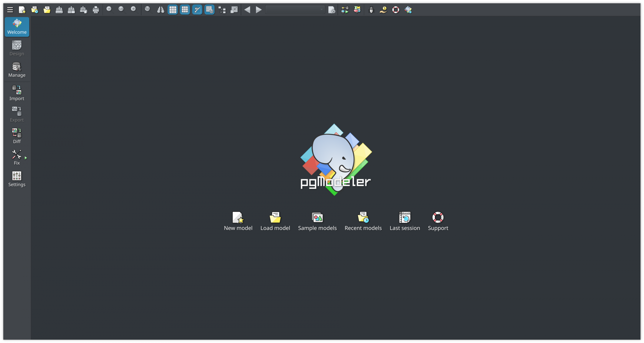Click the magnifier with diagram toolbar icon
Image resolution: width=644 pixels, height=343 pixels.
(148, 9)
